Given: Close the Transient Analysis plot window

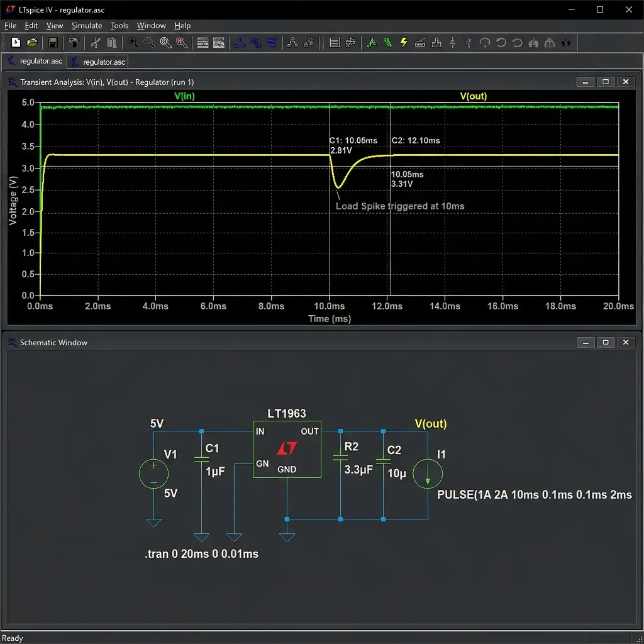Looking at the screenshot, I should point(626,82).
